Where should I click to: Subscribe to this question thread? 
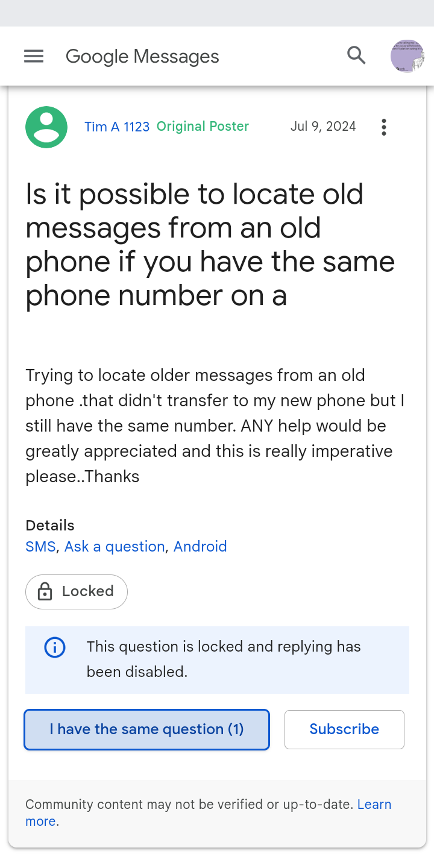[344, 729]
